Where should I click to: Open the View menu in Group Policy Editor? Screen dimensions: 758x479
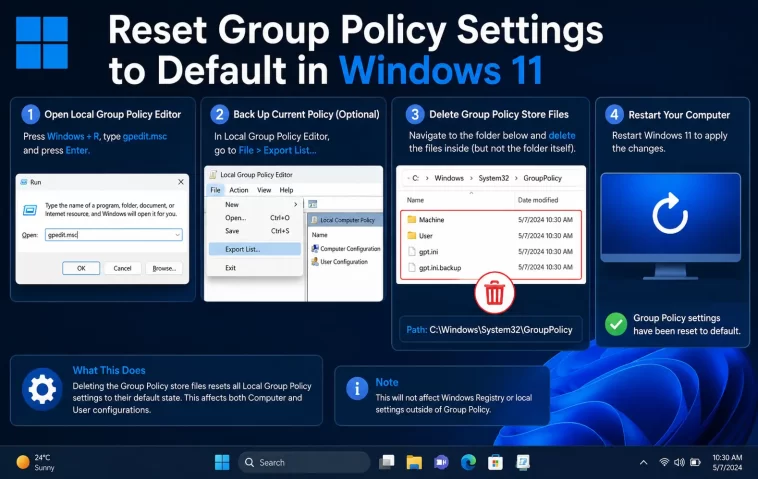[x=264, y=190]
